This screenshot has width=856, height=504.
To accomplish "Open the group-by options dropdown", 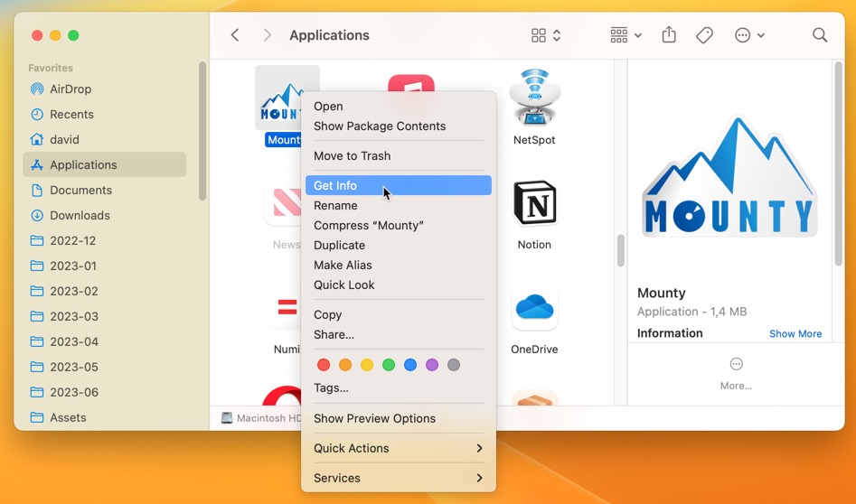I will [626, 35].
